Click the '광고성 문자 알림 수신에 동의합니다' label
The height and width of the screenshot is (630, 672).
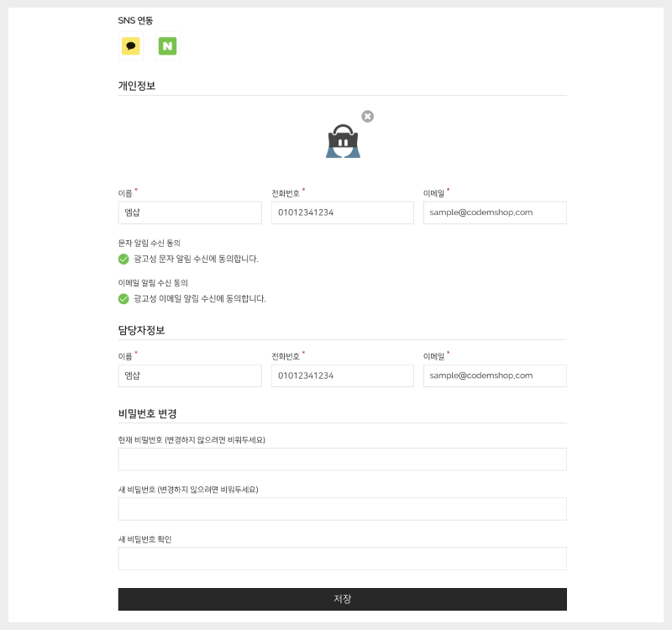[x=196, y=259]
